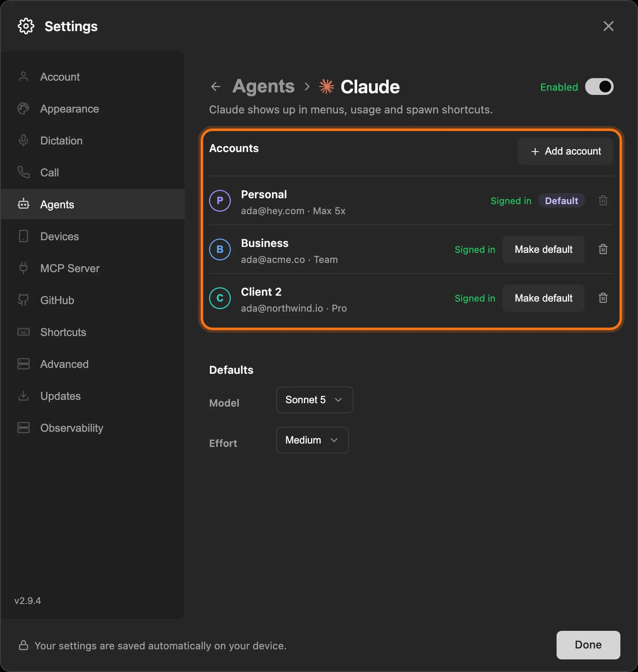The height and width of the screenshot is (672, 638).
Task: Click the Signed in status for Business
Action: click(475, 249)
